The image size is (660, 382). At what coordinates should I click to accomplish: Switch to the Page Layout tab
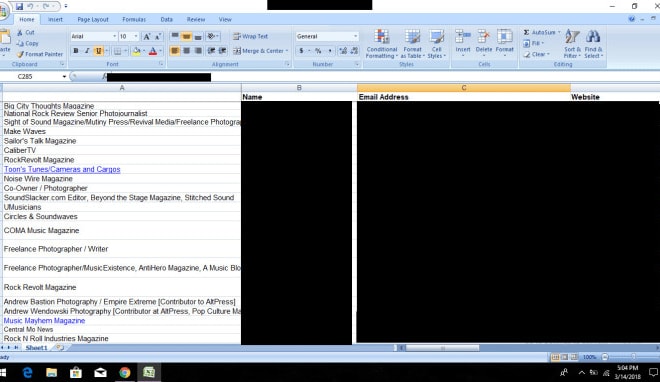pyautogui.click(x=93, y=19)
